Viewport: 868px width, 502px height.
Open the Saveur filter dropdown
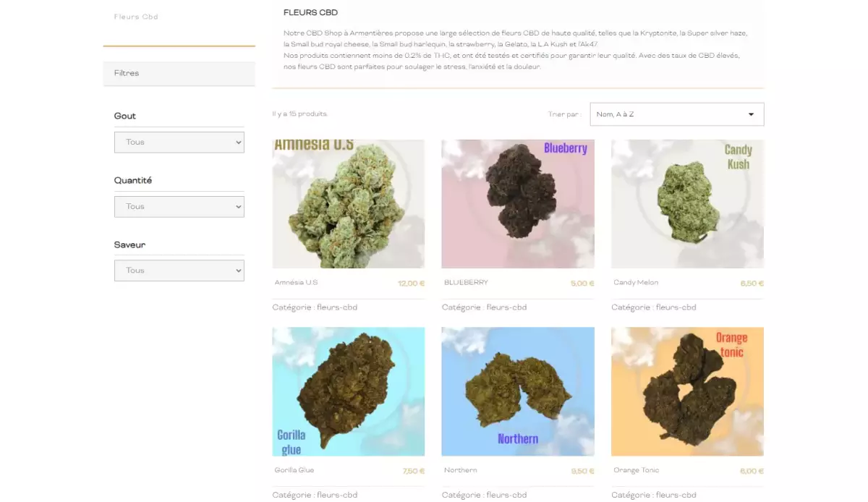tap(179, 271)
